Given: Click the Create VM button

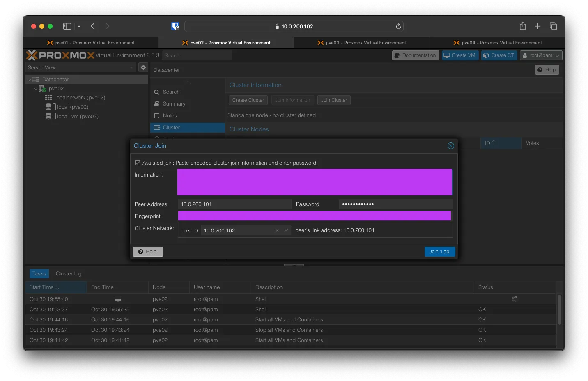Looking at the screenshot, I should [x=460, y=55].
